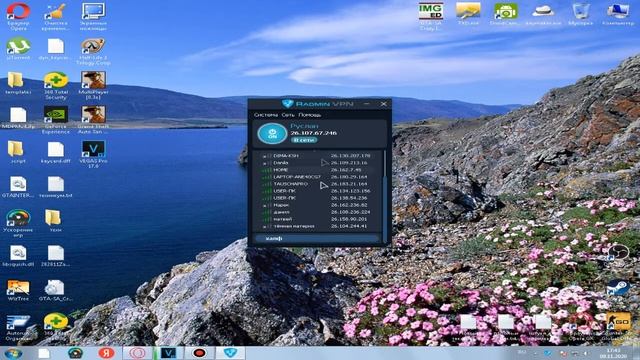
Task: Select the матвей peer row
Action: coord(319,219)
